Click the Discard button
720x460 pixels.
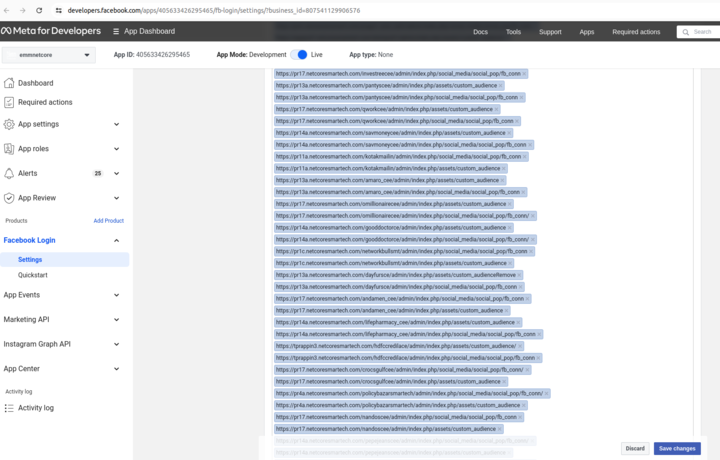point(635,449)
